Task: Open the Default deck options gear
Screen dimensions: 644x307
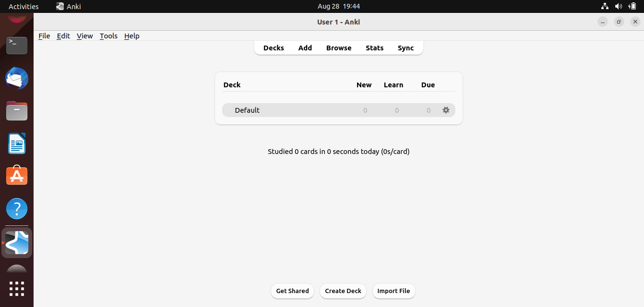Action: 446,110
